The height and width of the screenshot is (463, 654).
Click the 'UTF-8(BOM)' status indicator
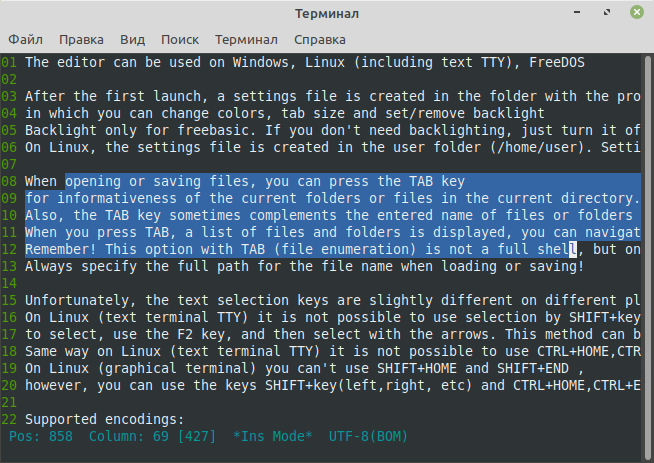point(368,436)
